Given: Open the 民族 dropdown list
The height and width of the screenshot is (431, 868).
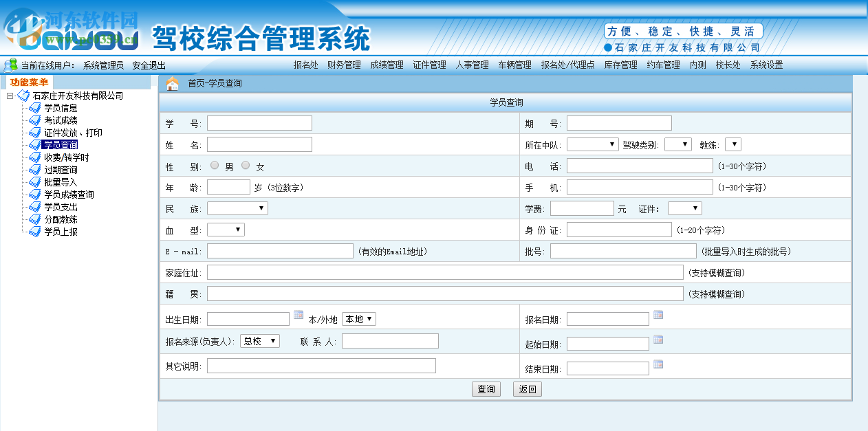Looking at the screenshot, I should click(x=237, y=208).
